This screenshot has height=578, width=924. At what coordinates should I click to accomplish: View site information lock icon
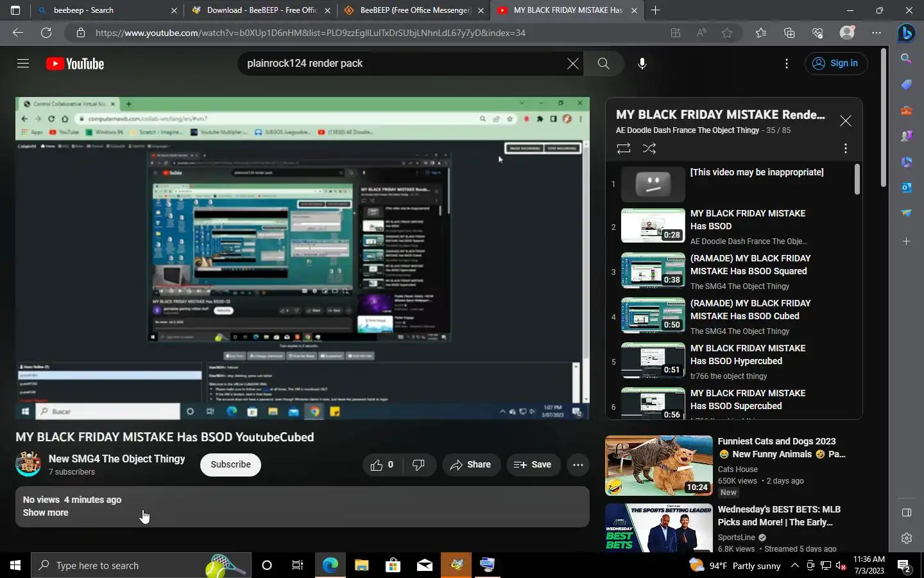click(x=81, y=33)
